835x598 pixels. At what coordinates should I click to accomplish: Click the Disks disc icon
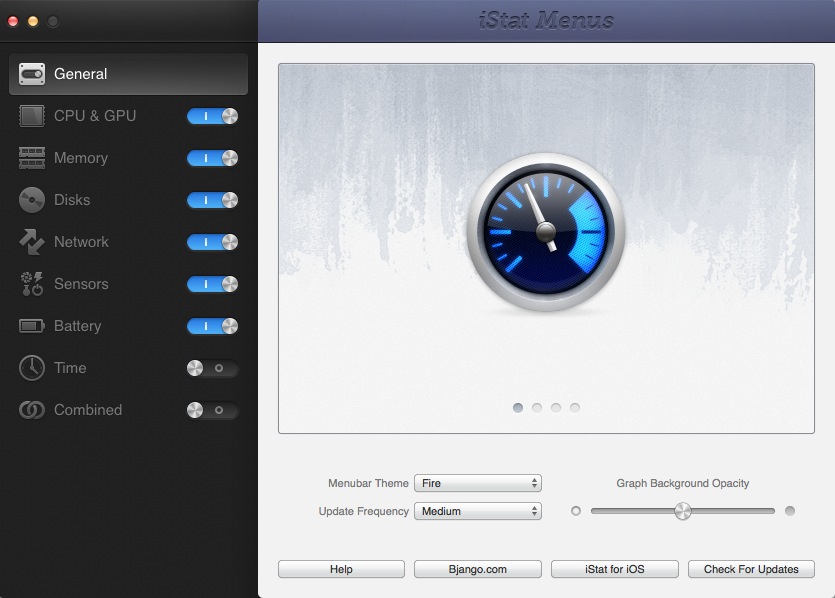point(32,200)
